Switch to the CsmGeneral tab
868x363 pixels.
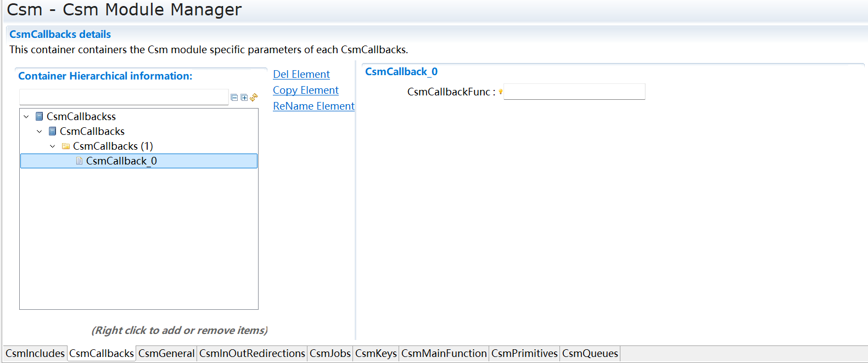[x=166, y=354]
